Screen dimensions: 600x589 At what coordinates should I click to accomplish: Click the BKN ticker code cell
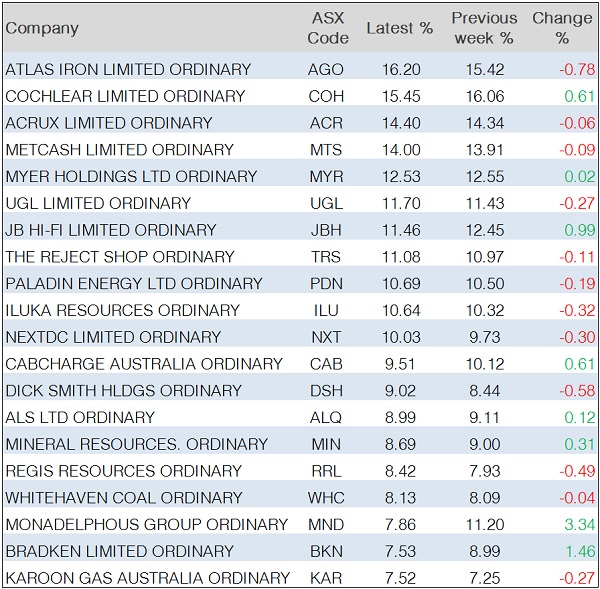[x=327, y=551]
